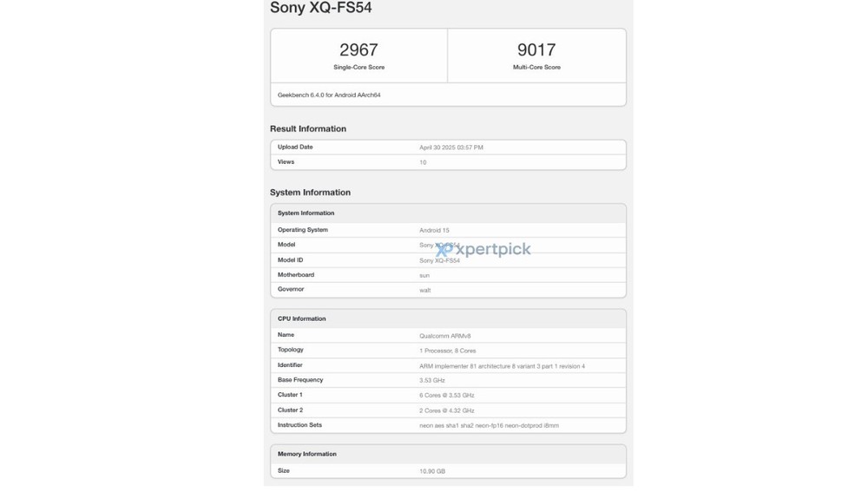
Task: Click the CPU Name label
Action: (x=286, y=335)
